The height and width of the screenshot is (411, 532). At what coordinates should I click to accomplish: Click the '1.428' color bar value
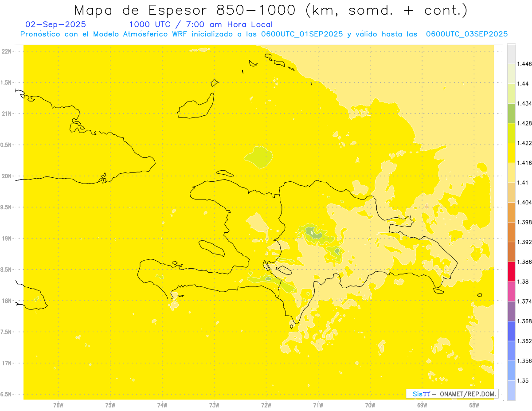pyautogui.click(x=524, y=123)
